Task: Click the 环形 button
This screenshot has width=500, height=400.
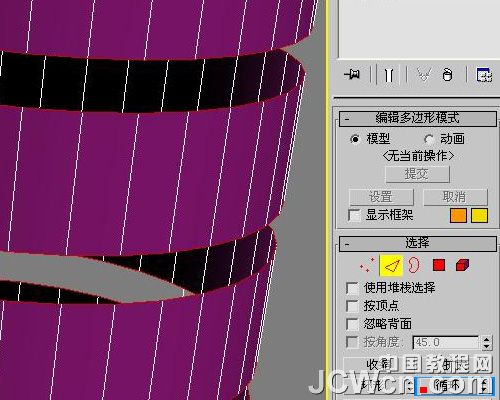Action: coord(374,386)
